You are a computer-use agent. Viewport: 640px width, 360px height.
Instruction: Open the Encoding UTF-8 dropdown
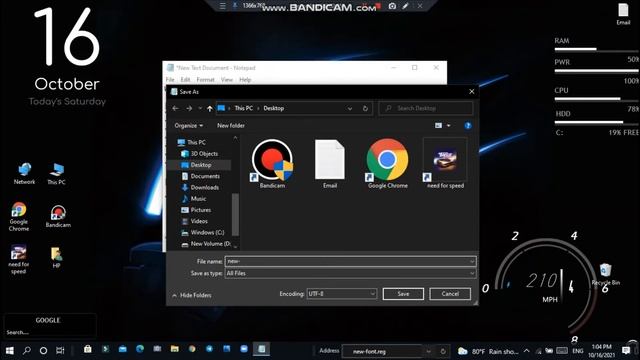click(342, 294)
